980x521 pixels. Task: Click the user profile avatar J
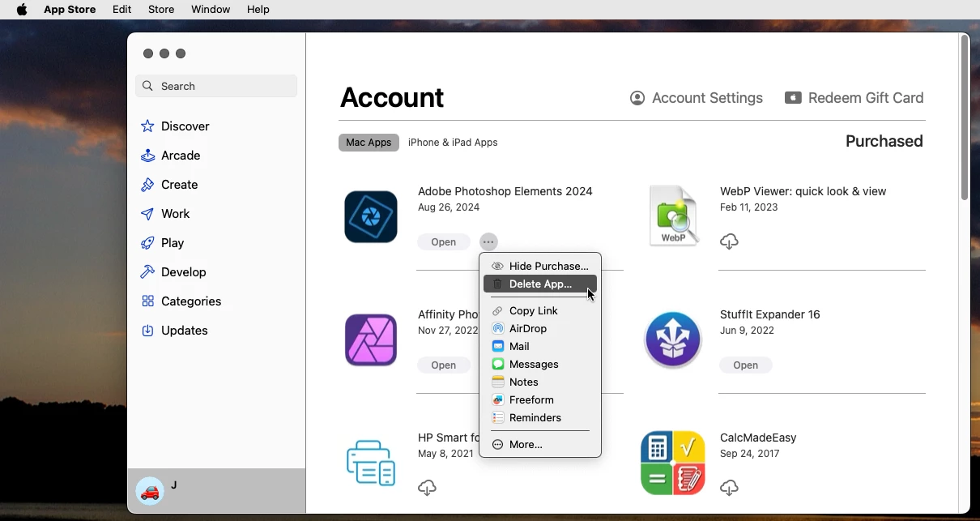click(150, 491)
